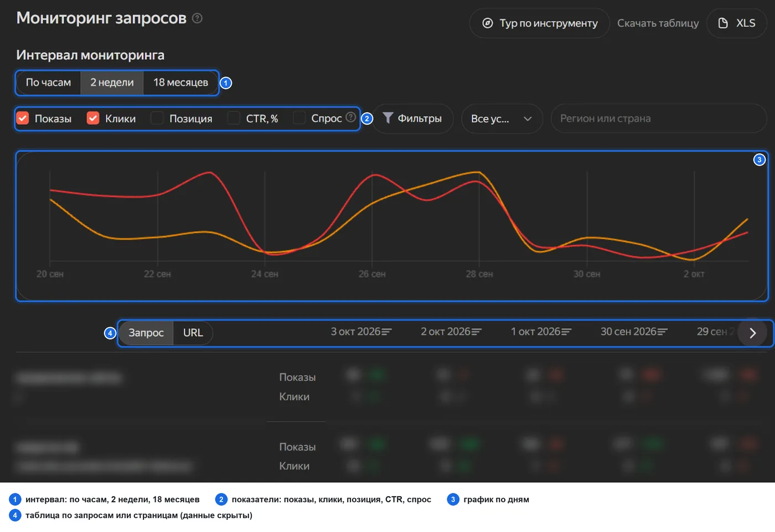The height and width of the screenshot is (532, 775).
Task: Switch interval to По часам
Action: point(48,82)
